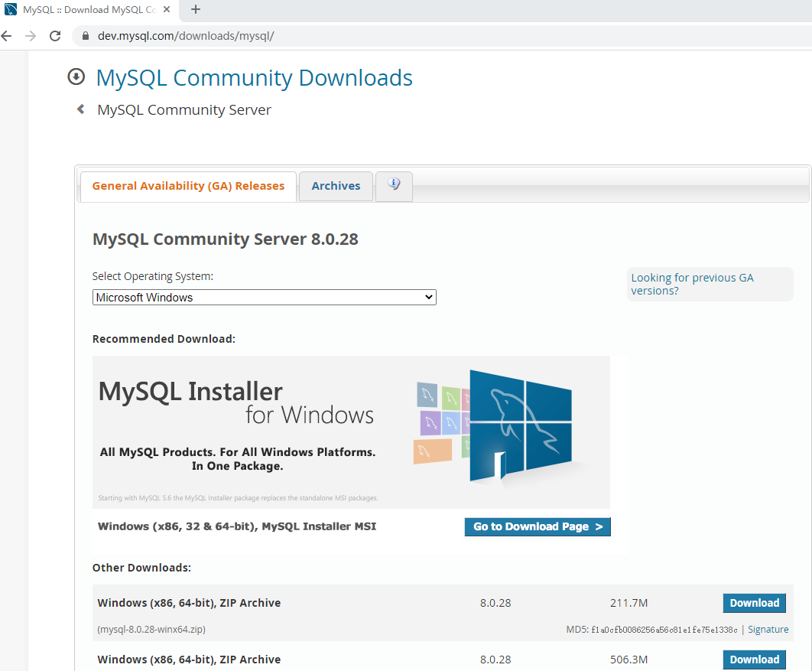The height and width of the screenshot is (671, 812).
Task: Click the MySQL Download tab title
Action: point(89,9)
